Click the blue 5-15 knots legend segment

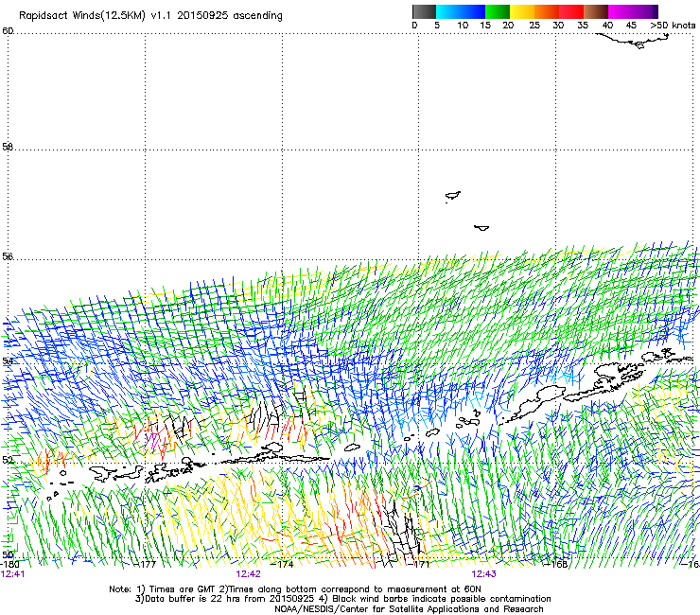(461, 11)
